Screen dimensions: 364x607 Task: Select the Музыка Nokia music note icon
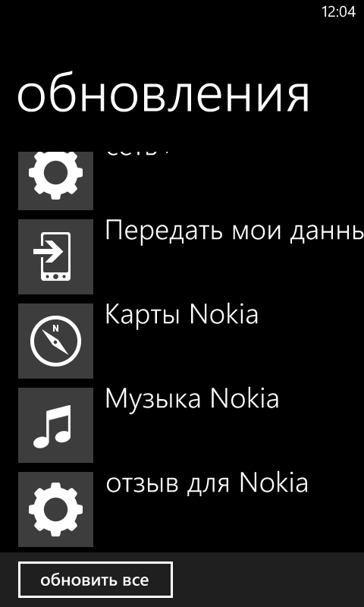click(55, 425)
